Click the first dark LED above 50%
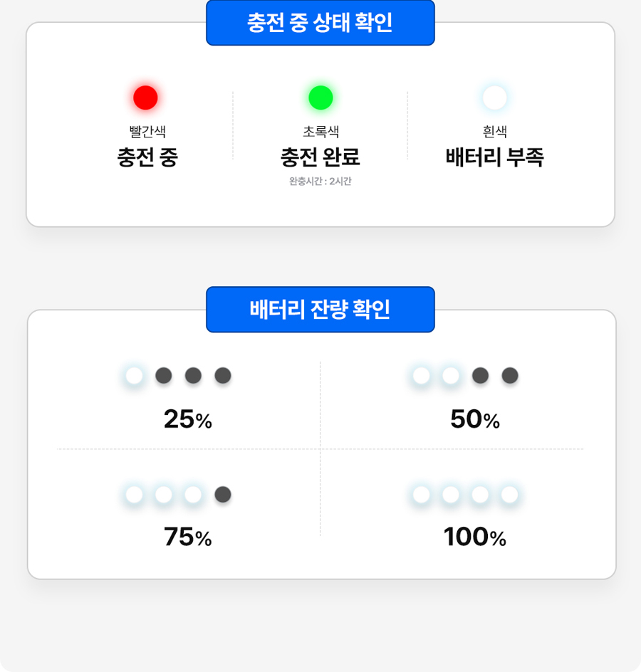Image resolution: width=641 pixels, height=672 pixels. click(x=480, y=375)
